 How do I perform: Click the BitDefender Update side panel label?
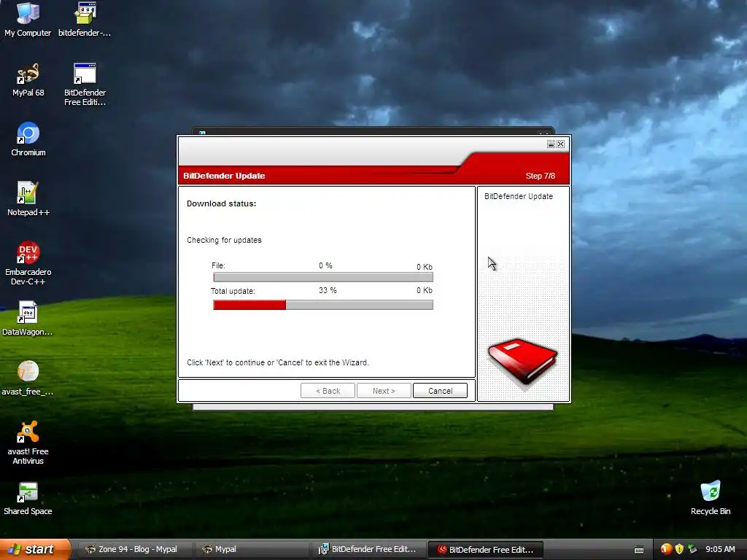pyautogui.click(x=519, y=196)
